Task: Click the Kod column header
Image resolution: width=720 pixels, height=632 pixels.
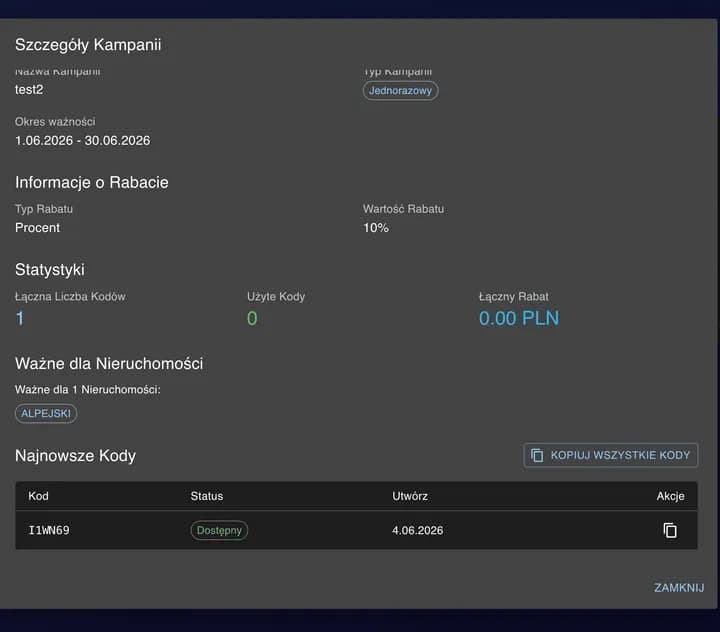Action: click(x=38, y=496)
